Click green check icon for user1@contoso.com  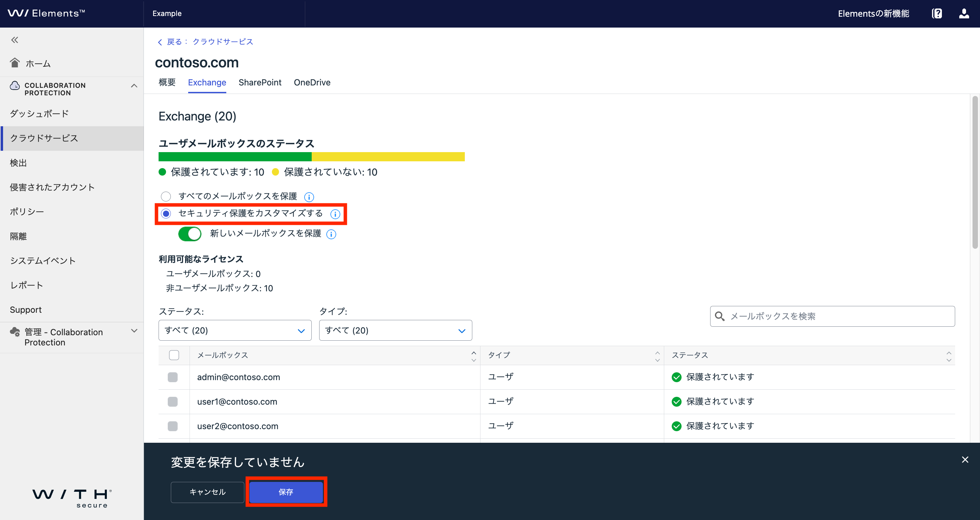click(676, 402)
